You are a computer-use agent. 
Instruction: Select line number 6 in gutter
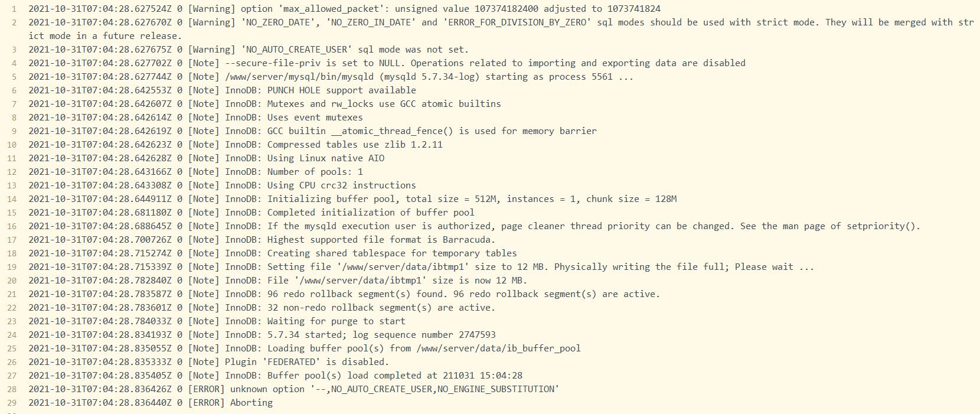point(14,90)
